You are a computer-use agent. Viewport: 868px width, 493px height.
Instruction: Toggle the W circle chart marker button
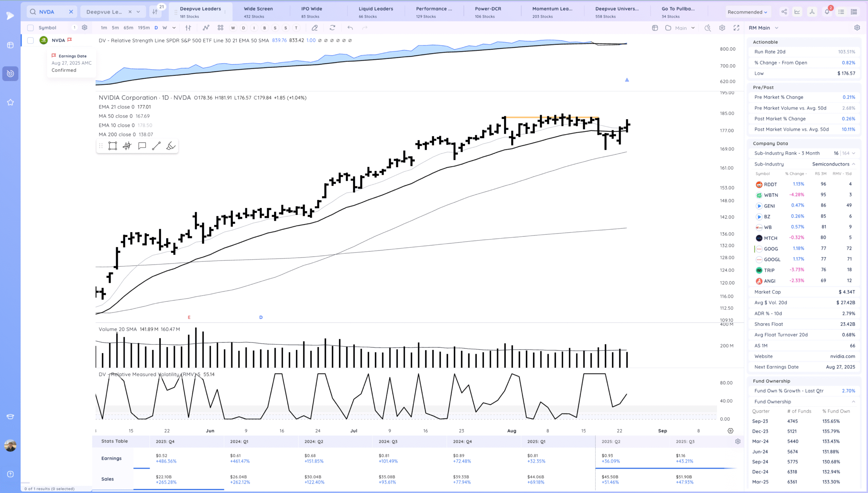233,28
